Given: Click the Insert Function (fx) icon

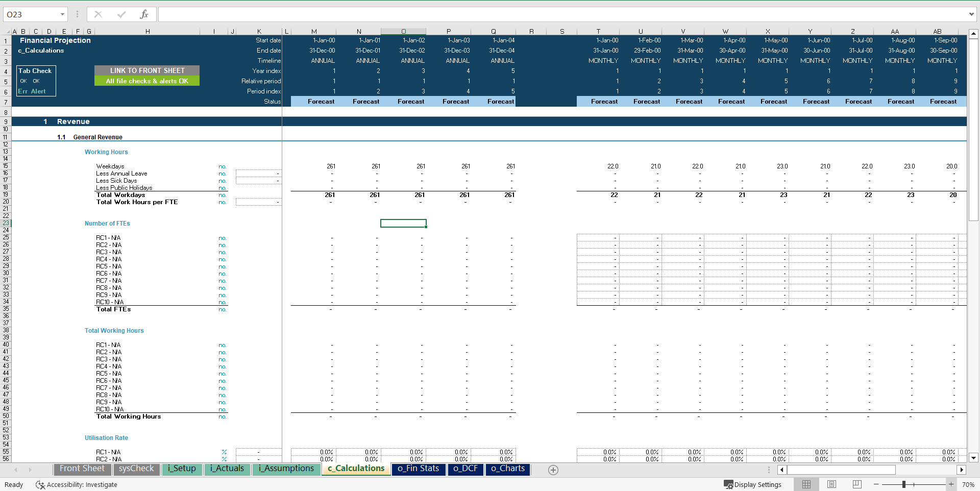Looking at the screenshot, I should point(144,14).
